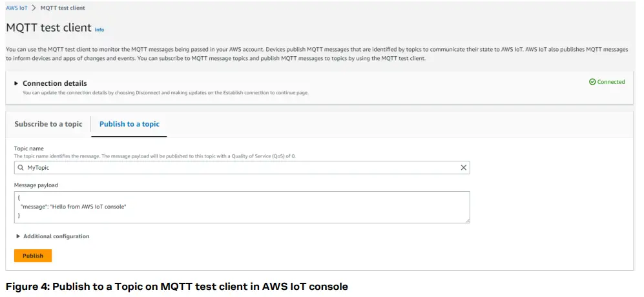Viewport: 644px width, 297px height.
Task: Click the MQTT test client breadcrumb item
Action: tap(63, 8)
